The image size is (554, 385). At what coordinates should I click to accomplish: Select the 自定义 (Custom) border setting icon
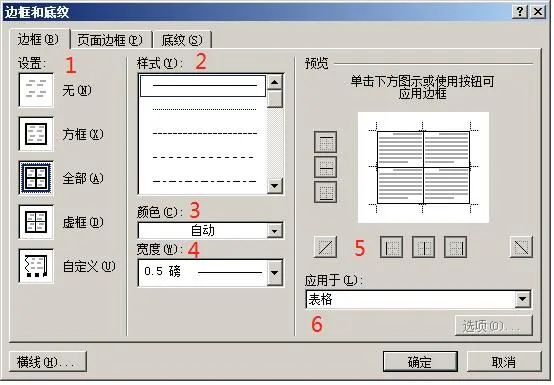pos(36,266)
